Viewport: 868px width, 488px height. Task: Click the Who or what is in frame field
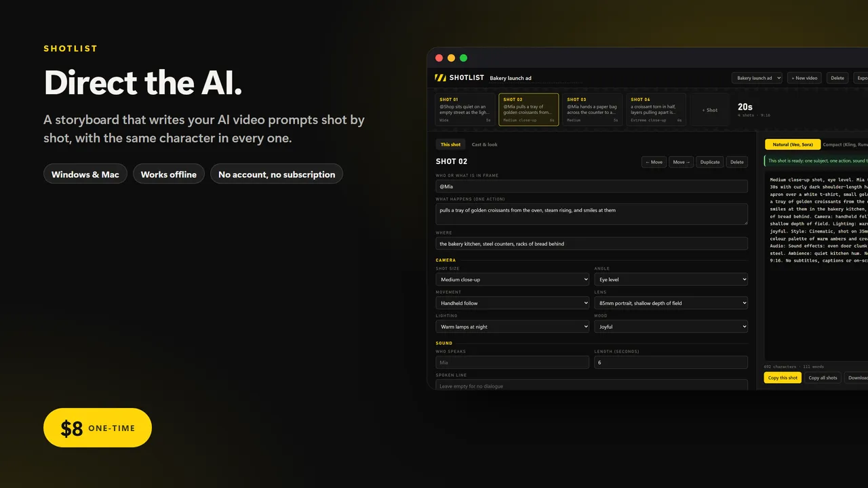coord(592,186)
